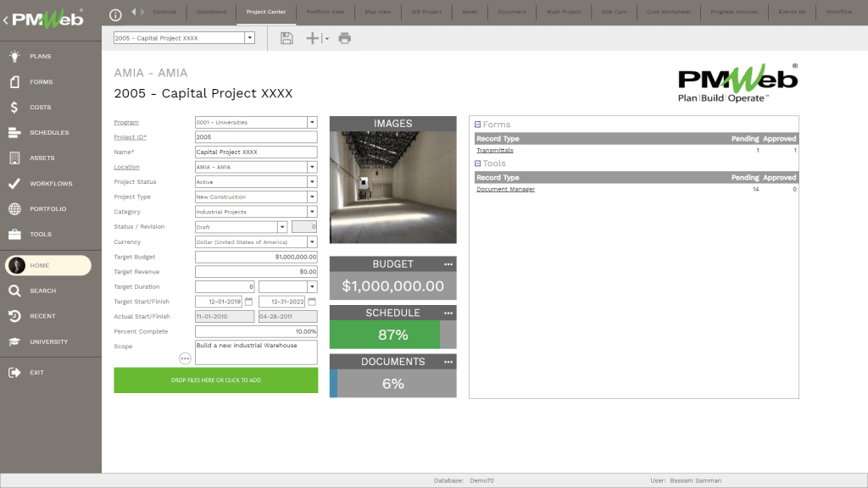Open the Costs dollar icon in sidebar
The image size is (868, 488).
click(x=14, y=108)
